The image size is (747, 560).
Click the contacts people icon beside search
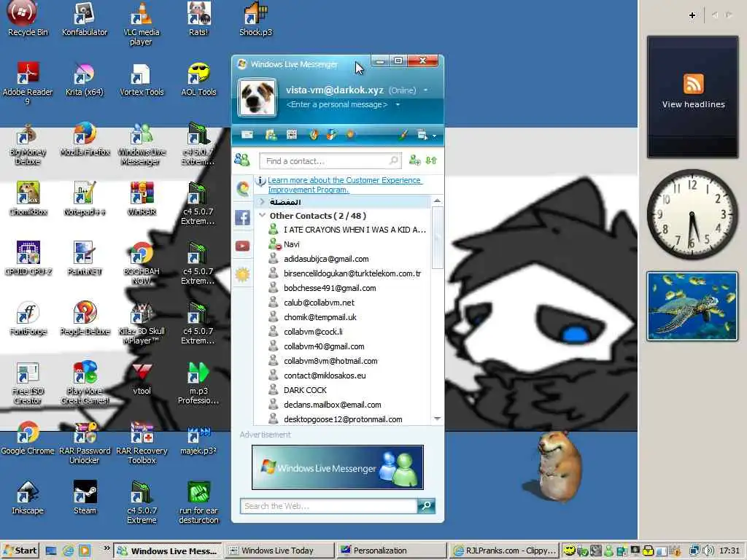(242, 160)
